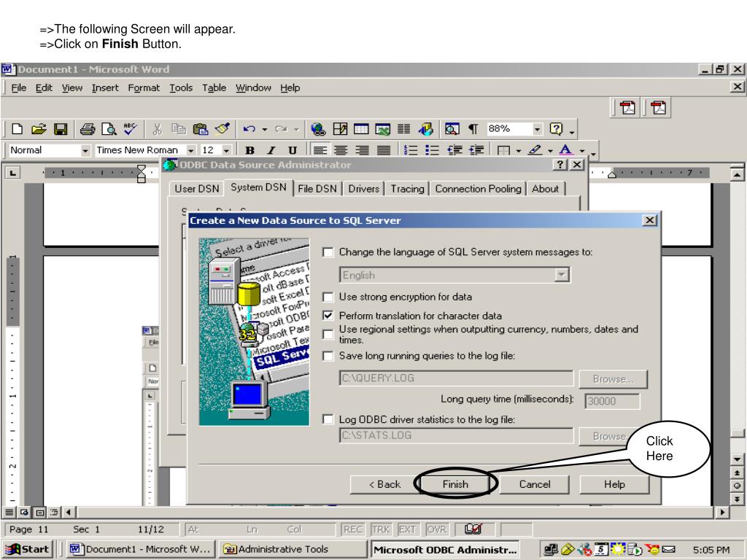Viewport: 747px width, 560px height.
Task: Check Change the language of system messages
Action: click(328, 252)
